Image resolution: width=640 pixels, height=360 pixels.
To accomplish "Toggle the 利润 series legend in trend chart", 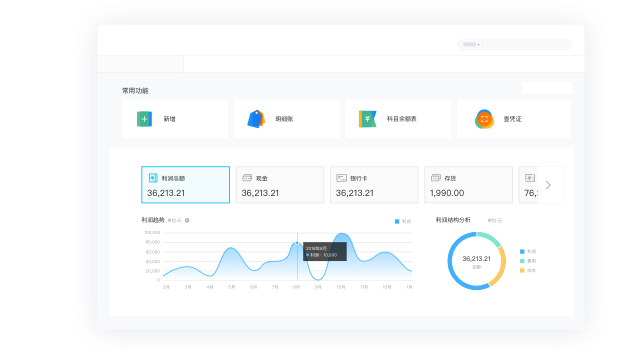I will tap(403, 221).
